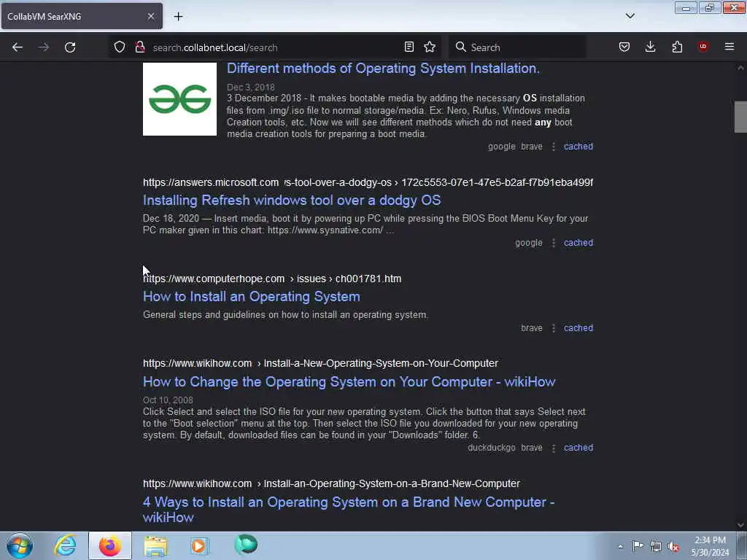747x560 pixels.
Task: Open a new tab with the plus button
Action: pyautogui.click(x=178, y=16)
